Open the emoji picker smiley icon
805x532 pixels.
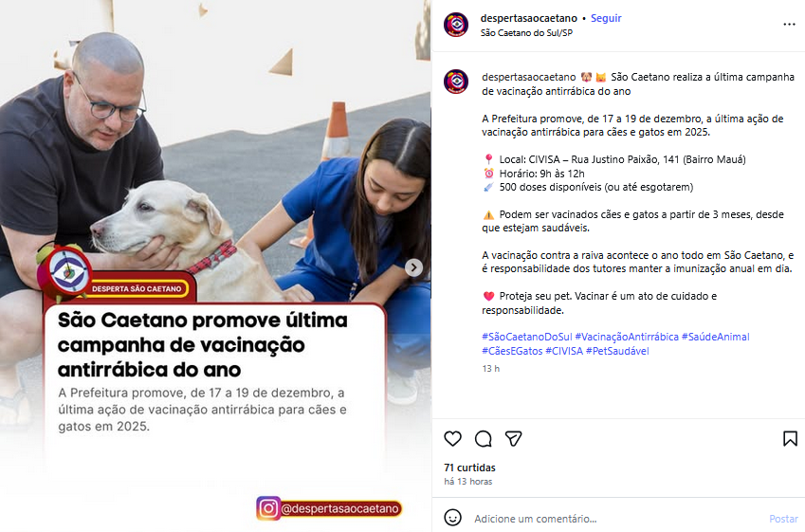click(x=452, y=518)
